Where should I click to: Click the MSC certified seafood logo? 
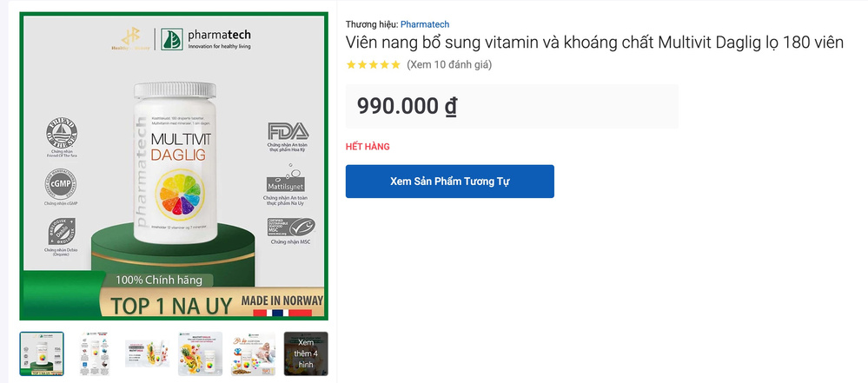(x=292, y=227)
